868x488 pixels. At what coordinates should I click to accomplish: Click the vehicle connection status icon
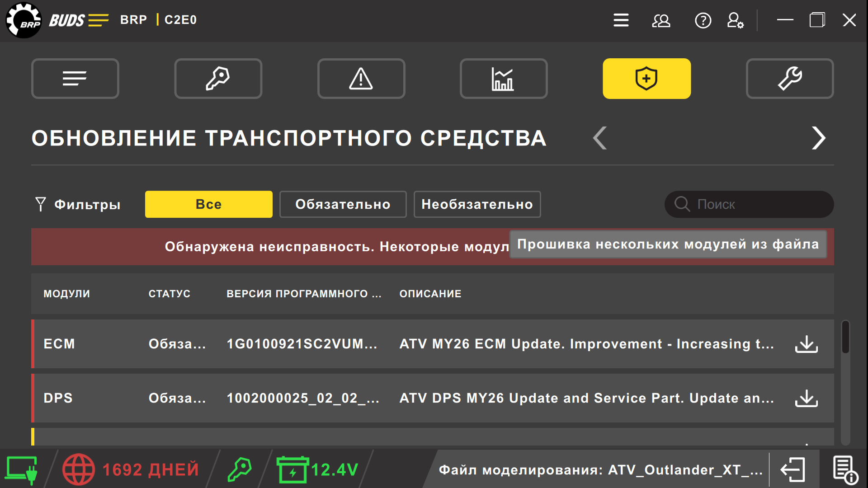[21, 470]
